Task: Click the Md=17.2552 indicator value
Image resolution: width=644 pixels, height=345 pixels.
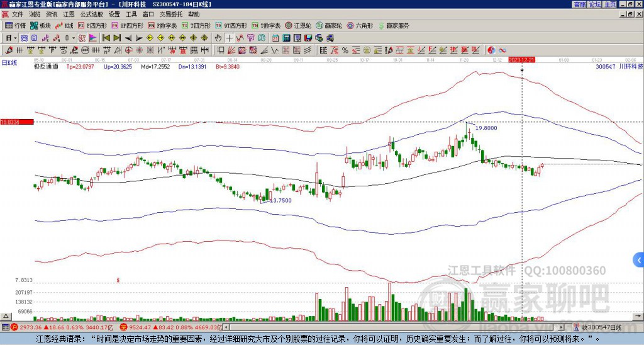Action: [x=155, y=66]
